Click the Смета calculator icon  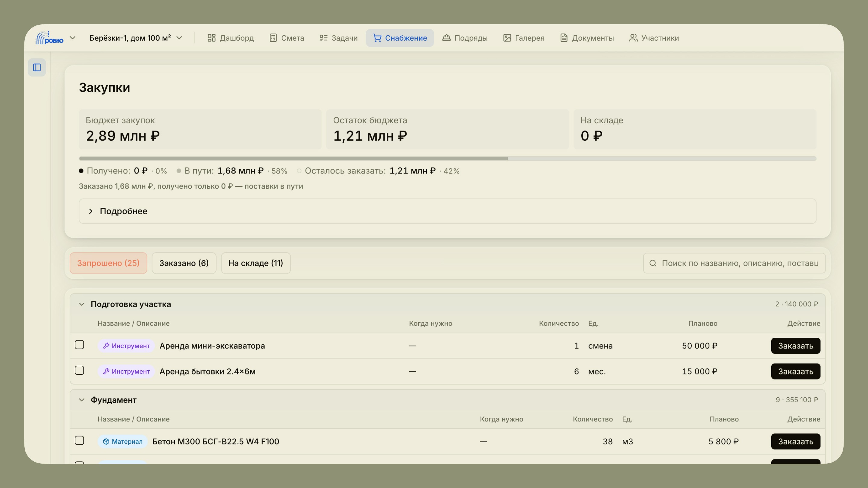(273, 38)
